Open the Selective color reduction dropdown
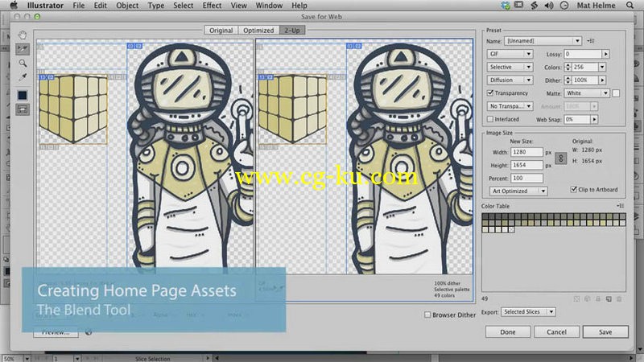The height and width of the screenshot is (362, 644). click(x=510, y=67)
